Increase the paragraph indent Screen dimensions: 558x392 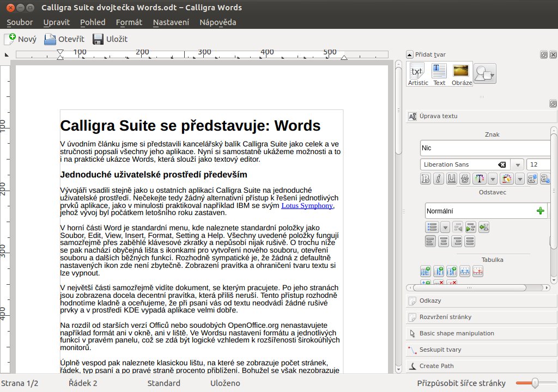[x=470, y=227]
